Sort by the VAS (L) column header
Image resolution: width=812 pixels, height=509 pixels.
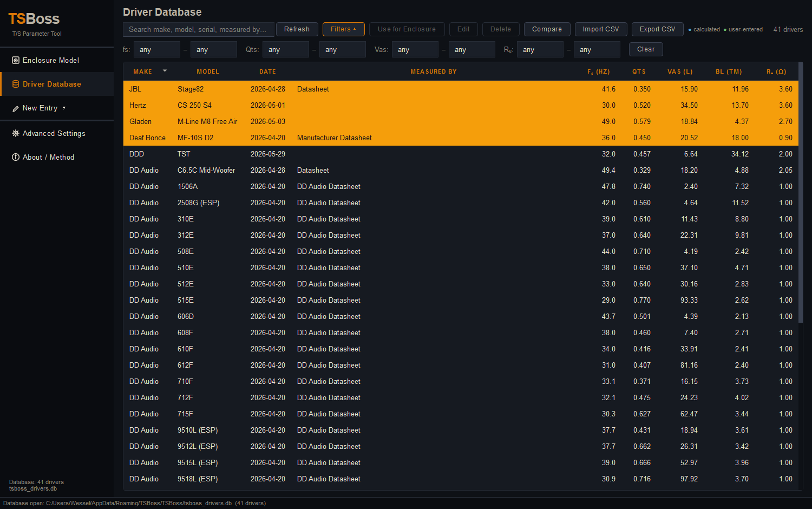tap(680, 71)
